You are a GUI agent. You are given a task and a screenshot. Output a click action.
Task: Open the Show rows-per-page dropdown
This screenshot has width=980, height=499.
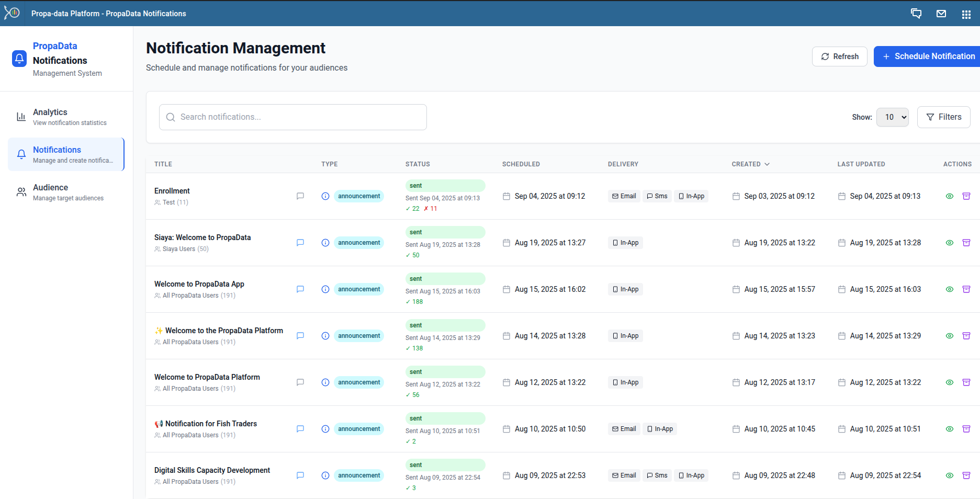pos(892,117)
